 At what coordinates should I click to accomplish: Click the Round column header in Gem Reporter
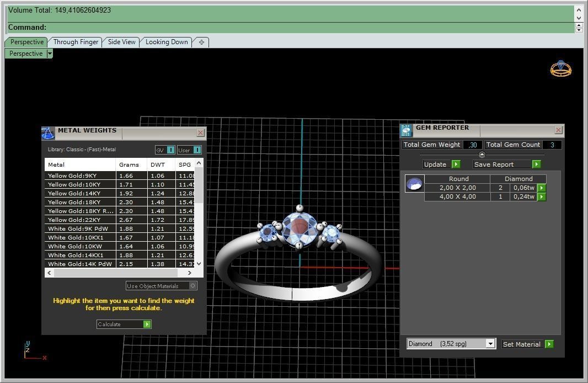point(458,179)
